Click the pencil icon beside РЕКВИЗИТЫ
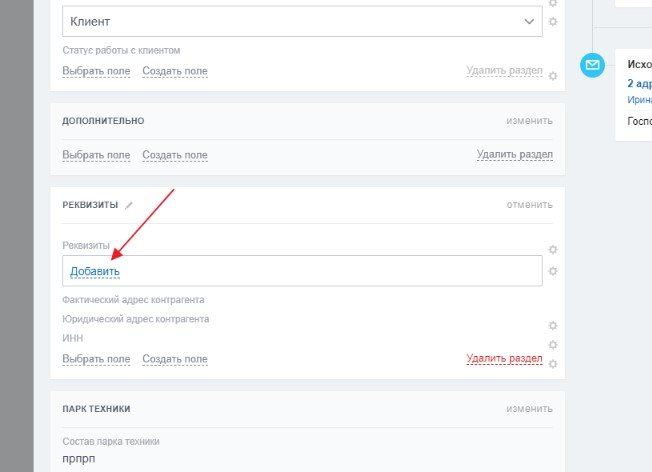The height and width of the screenshot is (472, 652). pyautogui.click(x=129, y=205)
